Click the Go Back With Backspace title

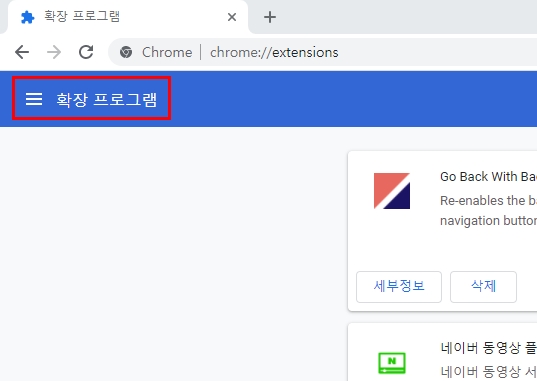[x=488, y=177]
